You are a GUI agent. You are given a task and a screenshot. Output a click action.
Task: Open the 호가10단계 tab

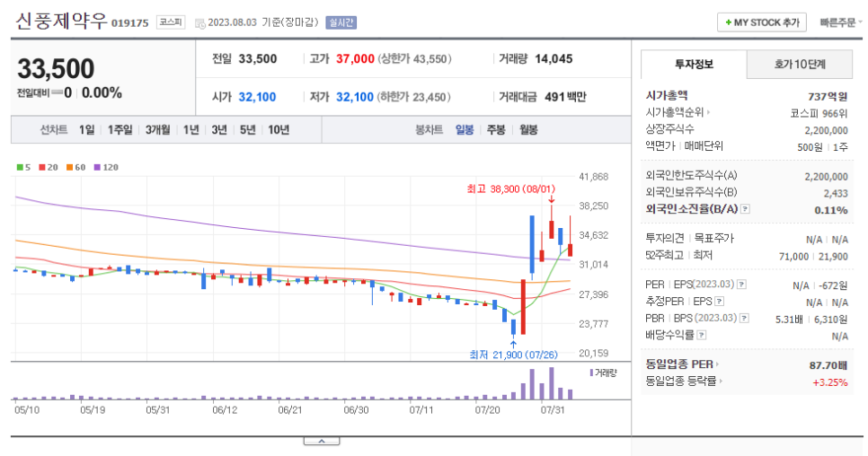(800, 64)
